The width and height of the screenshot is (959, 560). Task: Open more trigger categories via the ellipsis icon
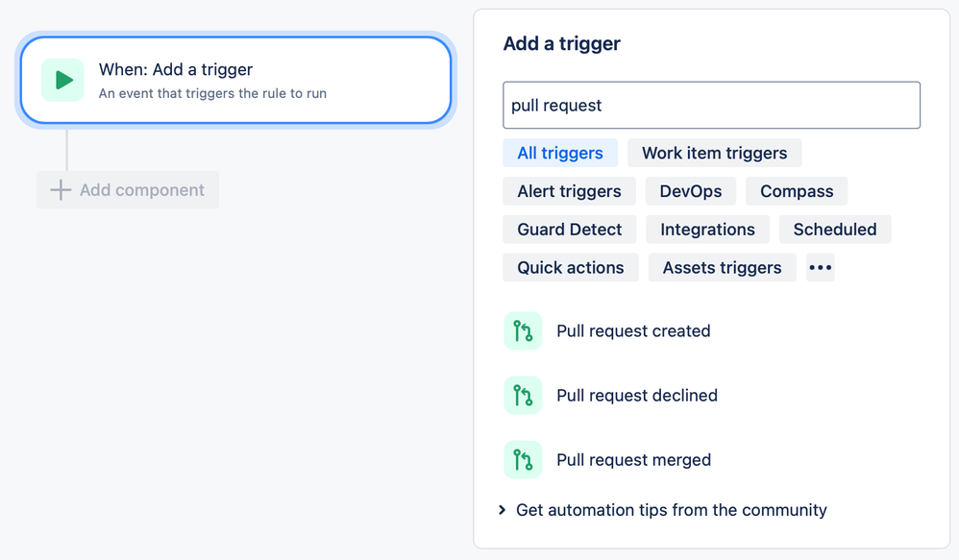820,267
